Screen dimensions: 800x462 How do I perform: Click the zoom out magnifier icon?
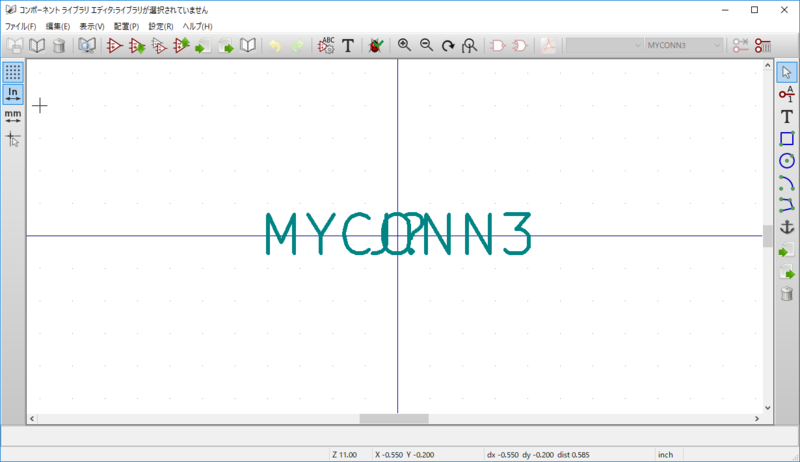pyautogui.click(x=426, y=45)
